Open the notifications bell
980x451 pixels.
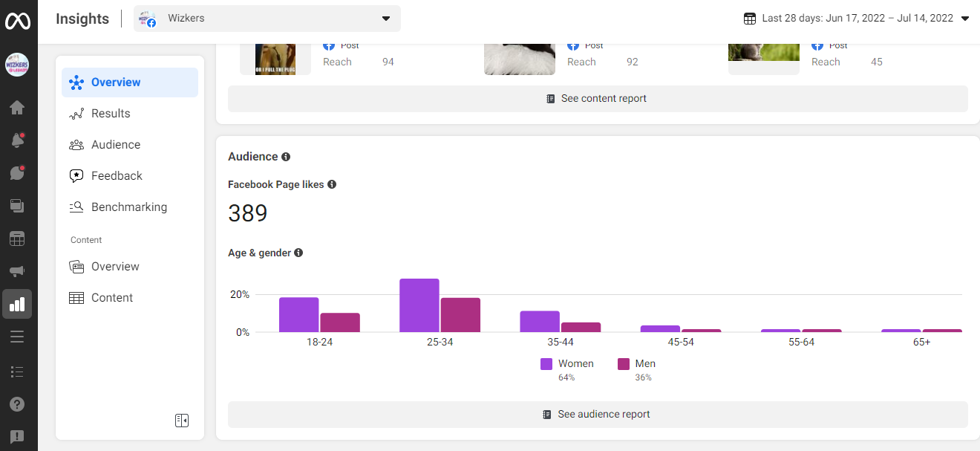(x=17, y=140)
